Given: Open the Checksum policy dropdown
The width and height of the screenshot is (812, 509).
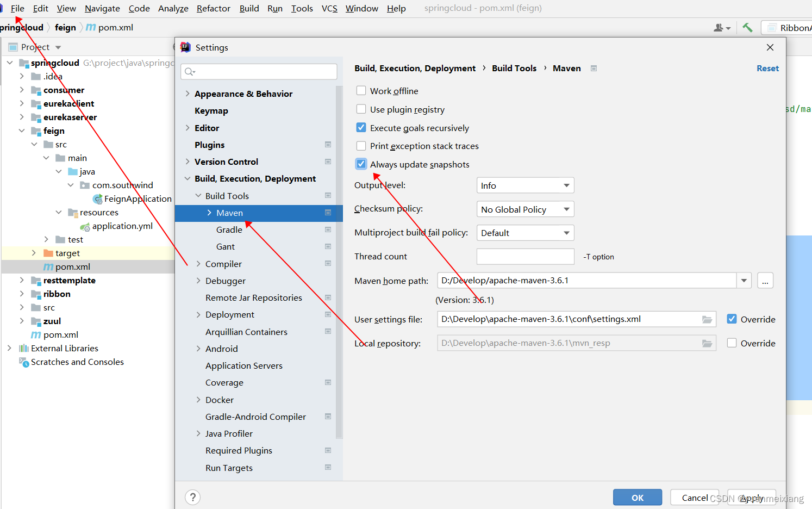Looking at the screenshot, I should (x=525, y=209).
